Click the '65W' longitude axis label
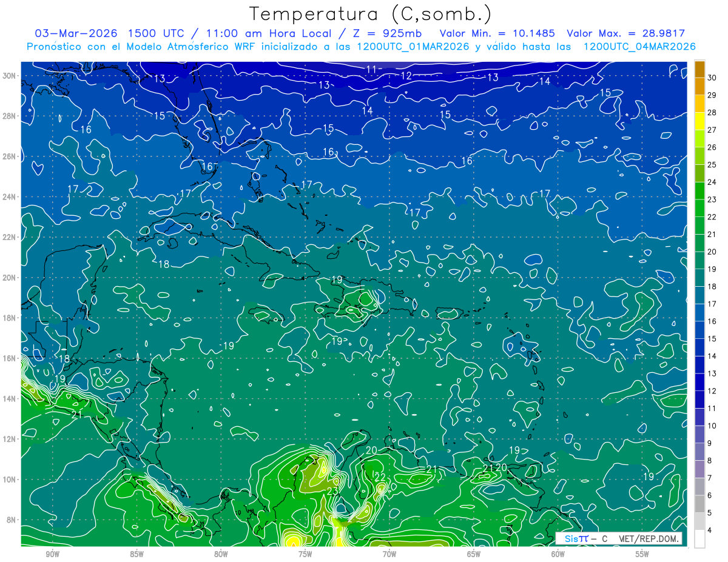728x562 pixels. coord(474,554)
